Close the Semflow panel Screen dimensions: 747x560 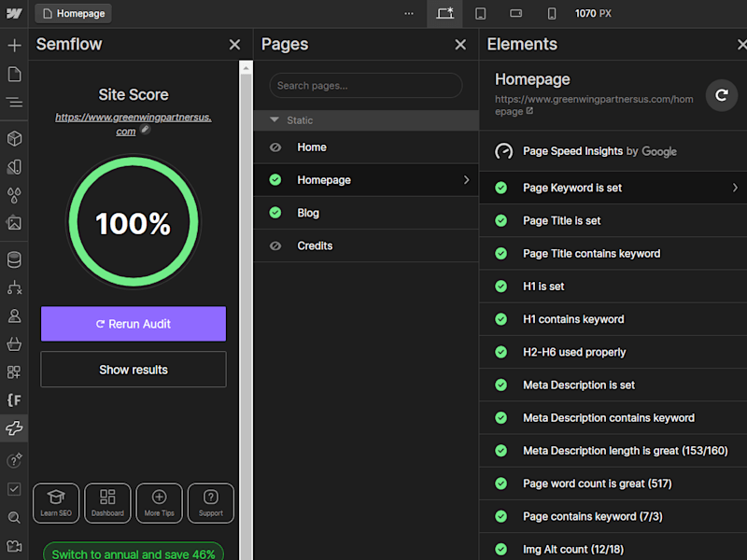click(234, 45)
